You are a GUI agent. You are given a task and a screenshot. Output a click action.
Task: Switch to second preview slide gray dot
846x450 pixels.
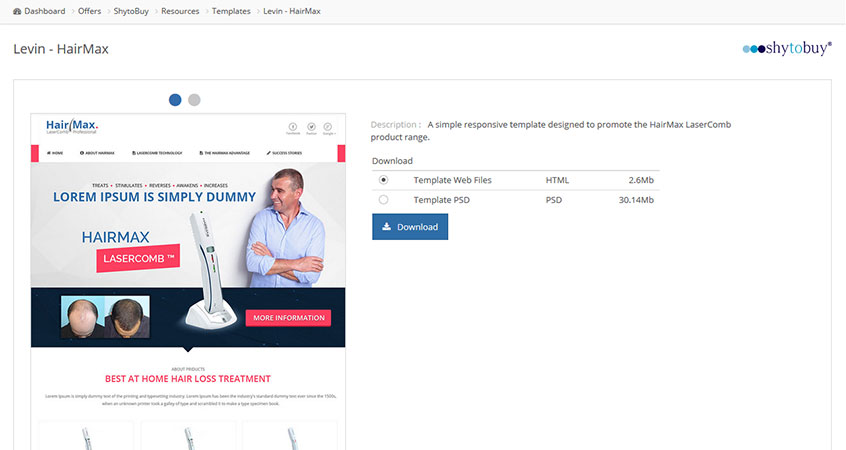click(194, 100)
